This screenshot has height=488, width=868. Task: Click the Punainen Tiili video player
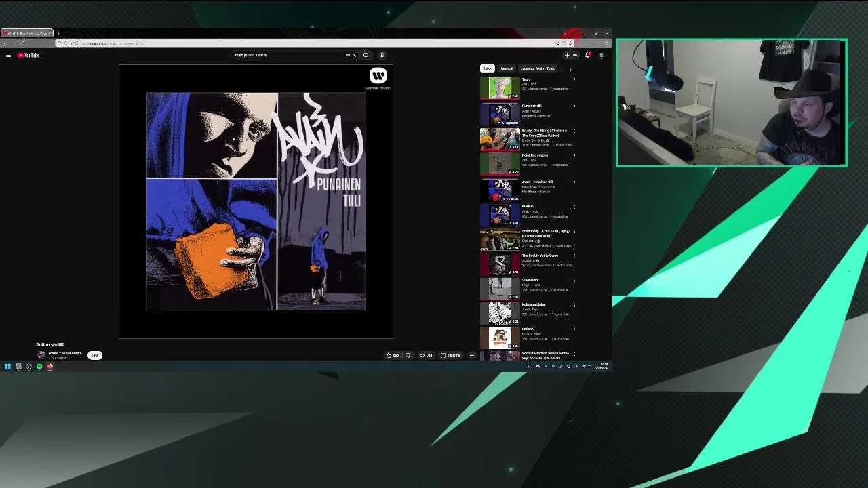pyautogui.click(x=256, y=202)
